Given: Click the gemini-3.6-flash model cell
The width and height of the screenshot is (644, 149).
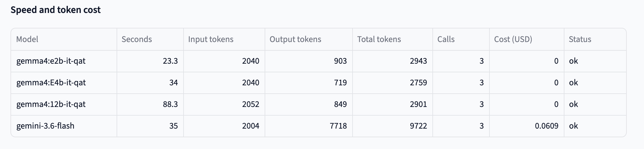Looking at the screenshot, I should click(64, 126).
